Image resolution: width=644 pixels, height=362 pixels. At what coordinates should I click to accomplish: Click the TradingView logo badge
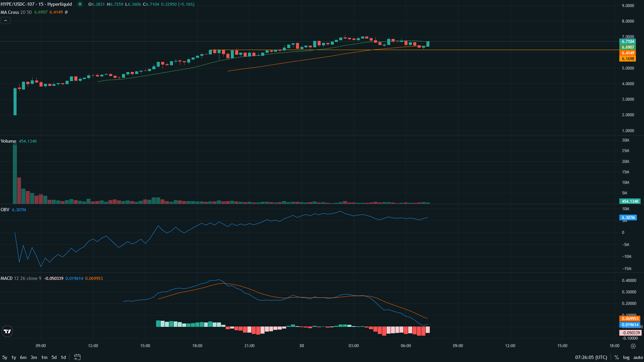pos(7,331)
